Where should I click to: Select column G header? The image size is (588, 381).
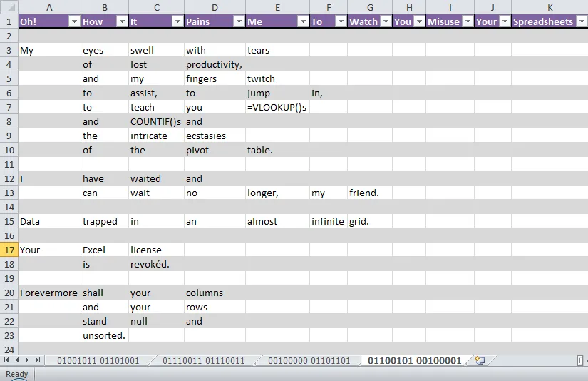point(370,7)
